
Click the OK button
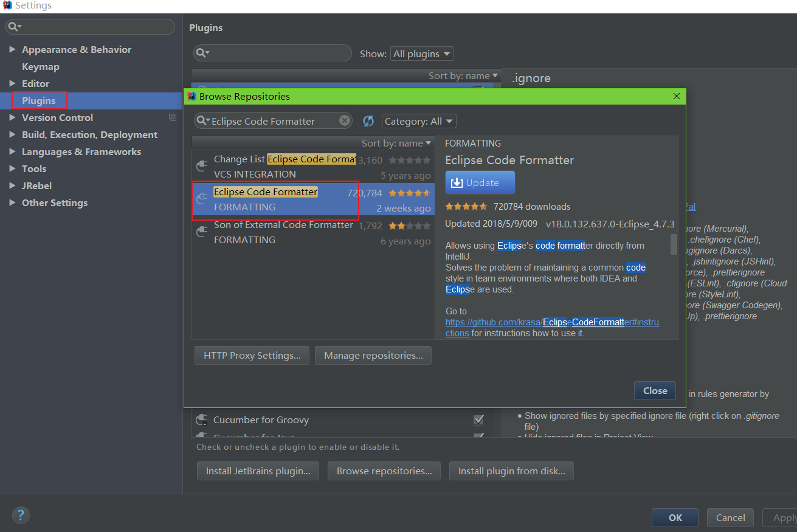click(675, 517)
